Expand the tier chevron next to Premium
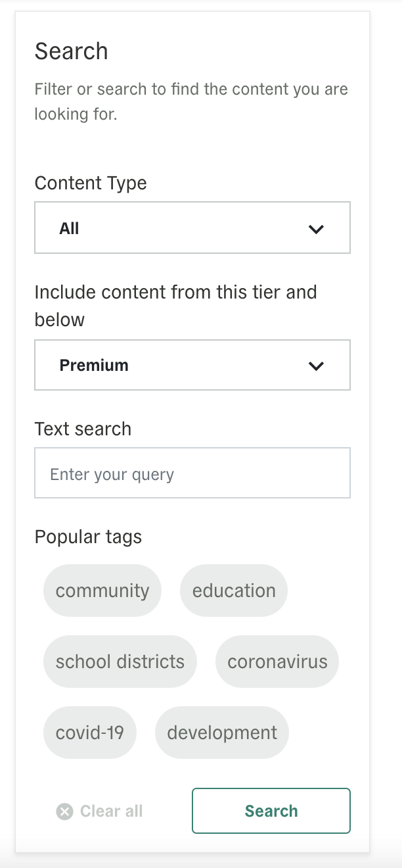The height and width of the screenshot is (868, 402). tap(317, 366)
